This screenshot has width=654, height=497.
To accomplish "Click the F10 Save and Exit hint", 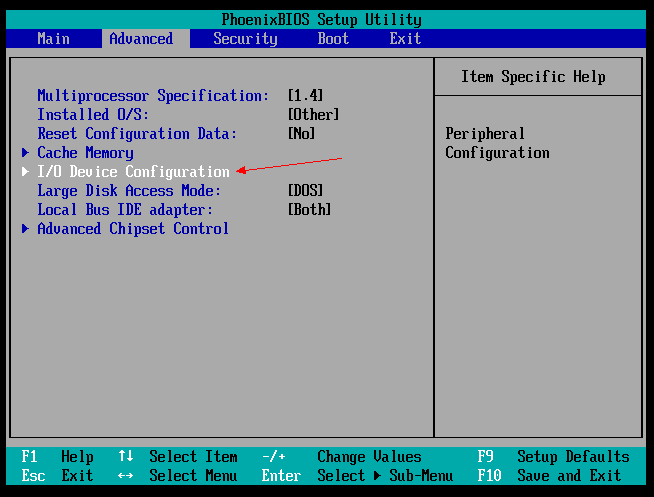I will [549, 476].
